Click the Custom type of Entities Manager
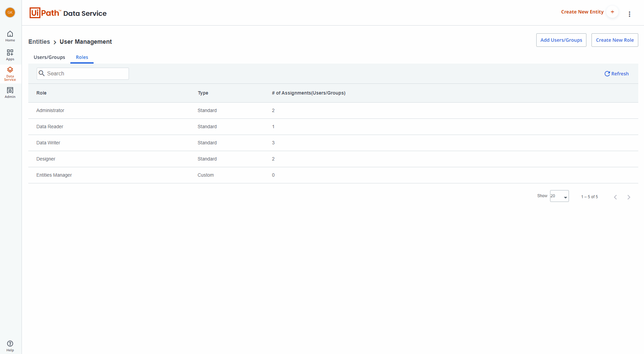Image resolution: width=644 pixels, height=354 pixels. [x=206, y=175]
